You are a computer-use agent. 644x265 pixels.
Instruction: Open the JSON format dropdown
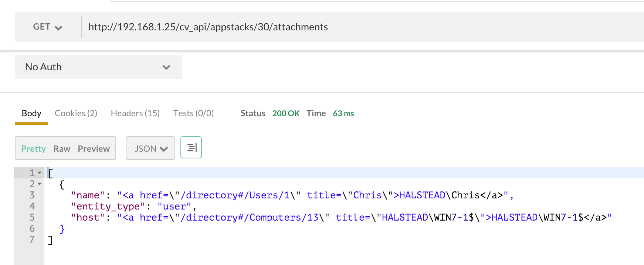[x=150, y=149]
